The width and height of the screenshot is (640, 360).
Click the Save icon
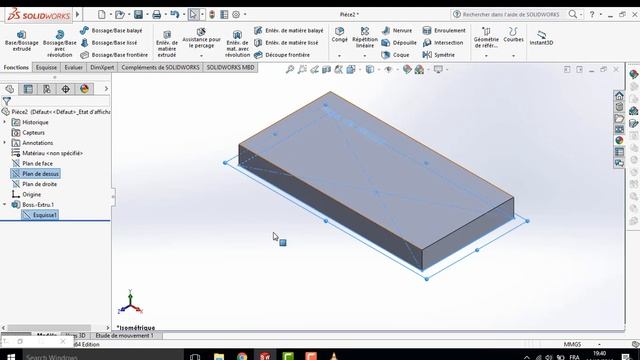tap(138, 15)
